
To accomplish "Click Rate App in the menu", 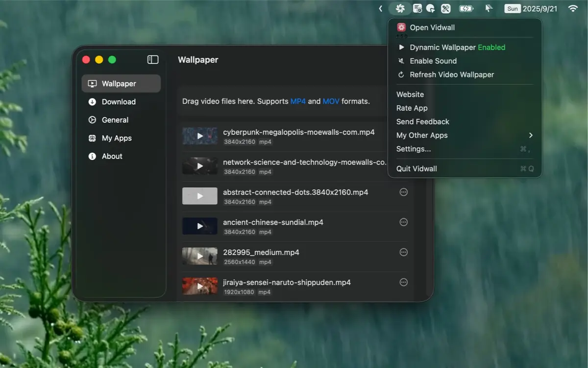I will tap(412, 108).
